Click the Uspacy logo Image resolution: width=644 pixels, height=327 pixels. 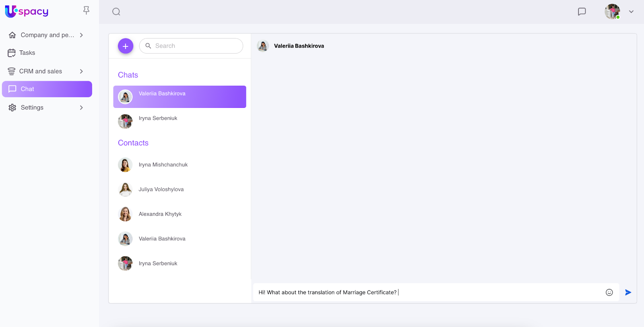[x=27, y=11]
